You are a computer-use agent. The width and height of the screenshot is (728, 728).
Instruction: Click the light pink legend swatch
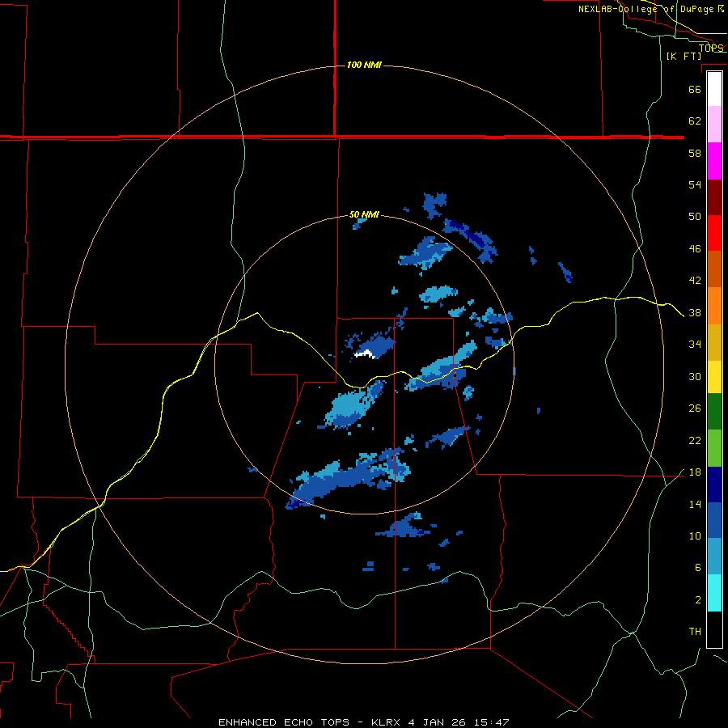(x=714, y=125)
